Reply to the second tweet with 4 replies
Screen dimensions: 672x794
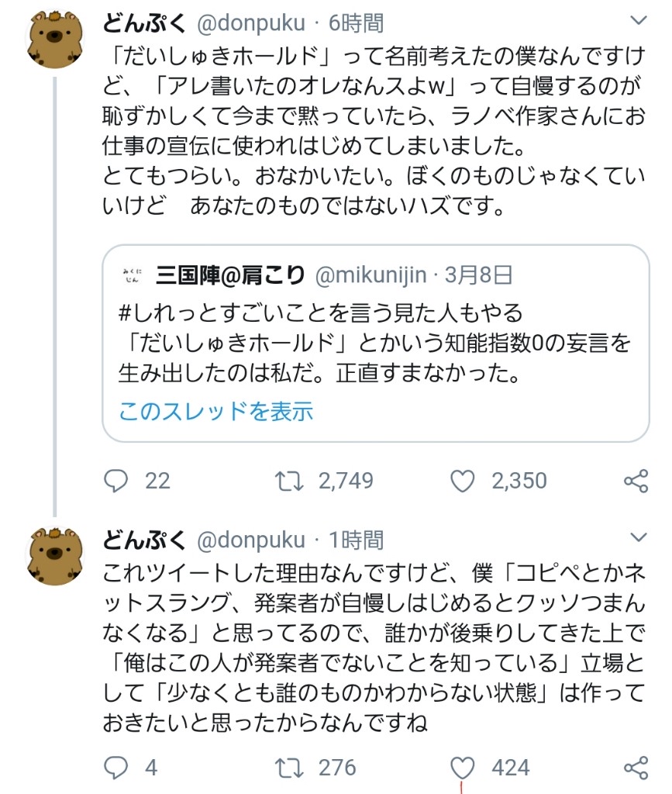(x=115, y=768)
